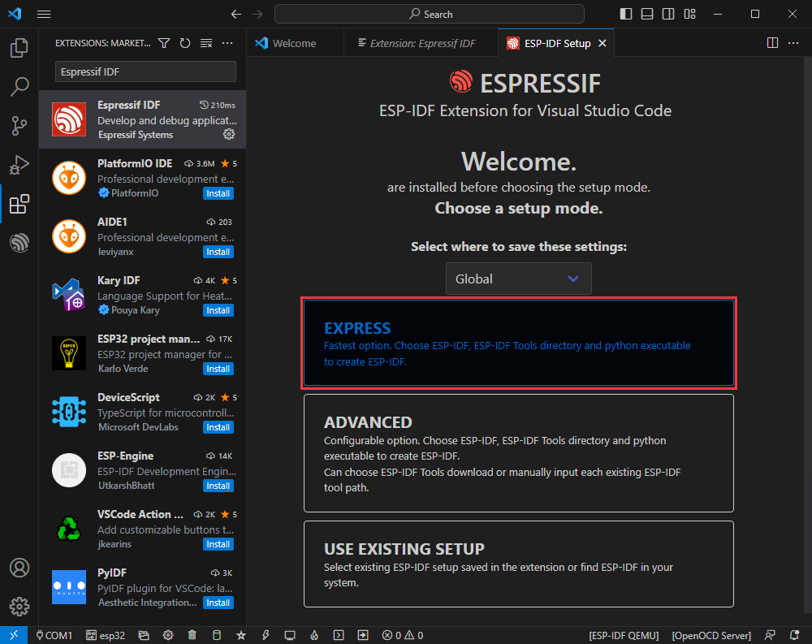This screenshot has width=812, height=644.
Task: Choose esp32 target in status bar
Action: [106, 635]
